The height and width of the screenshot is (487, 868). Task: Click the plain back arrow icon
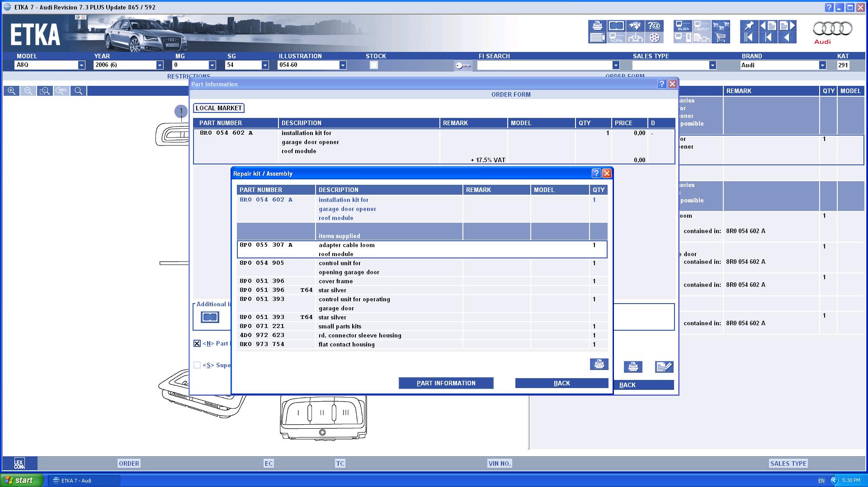(787, 38)
